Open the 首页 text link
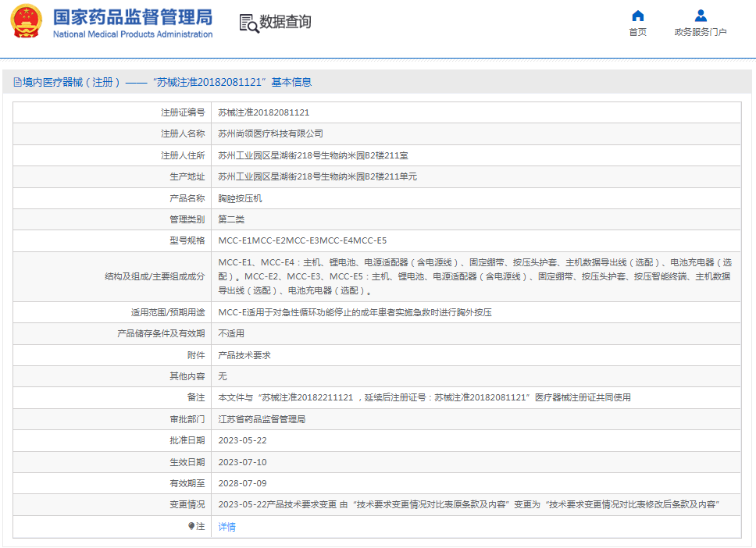Screen dimensions: 756x548 click(x=637, y=32)
